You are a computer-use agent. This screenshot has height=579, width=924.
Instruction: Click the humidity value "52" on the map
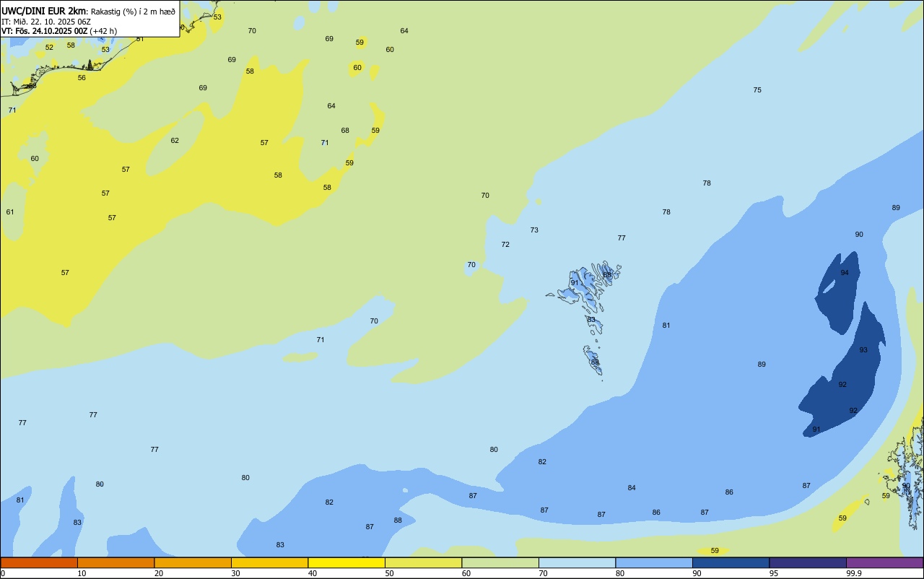(x=49, y=48)
